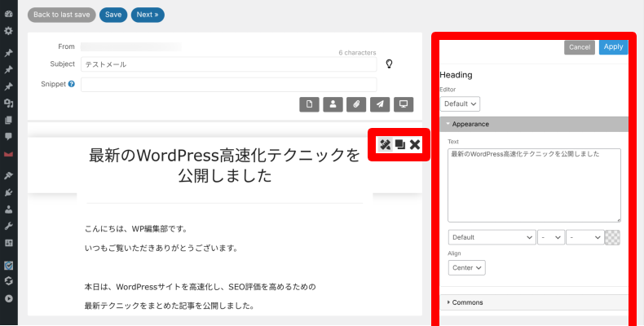644x326 pixels.
Task: Click the gear icon in the admin sidebar
Action: [9, 31]
